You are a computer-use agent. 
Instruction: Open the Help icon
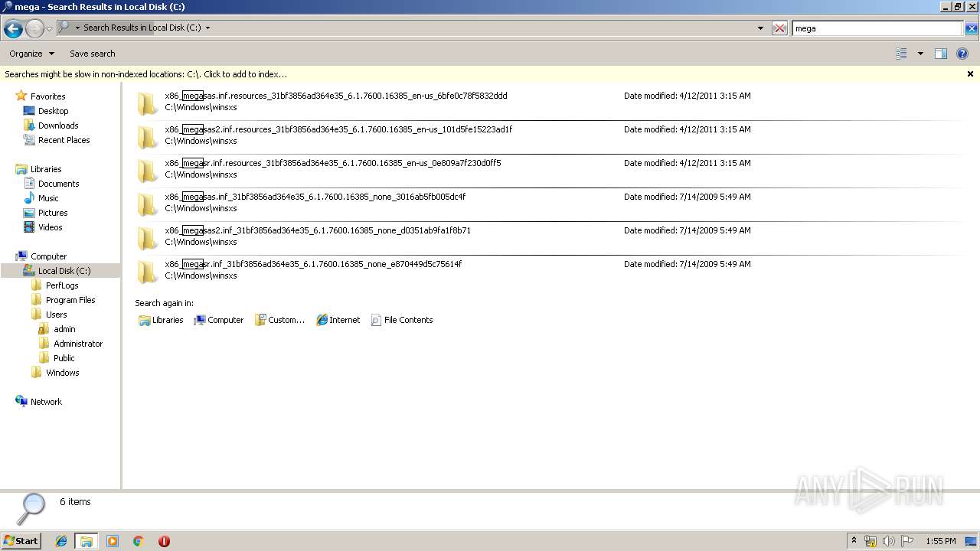[962, 54]
